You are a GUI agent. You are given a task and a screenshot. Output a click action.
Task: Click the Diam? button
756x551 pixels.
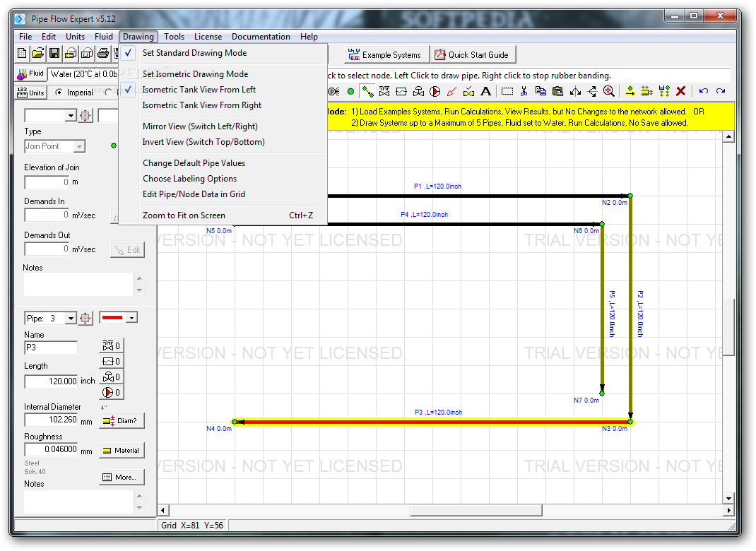click(x=122, y=421)
